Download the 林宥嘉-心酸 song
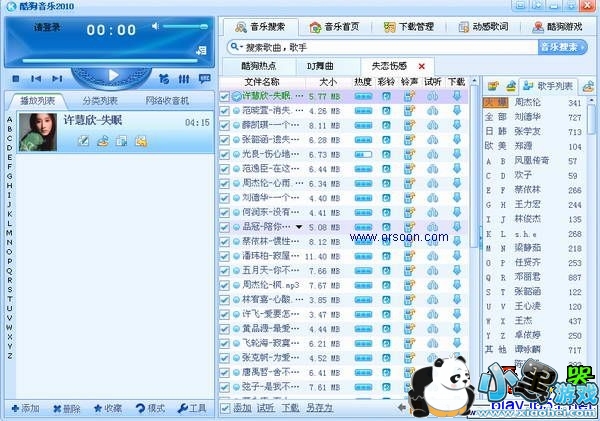Image resolution: width=600 pixels, height=421 pixels. click(457, 299)
